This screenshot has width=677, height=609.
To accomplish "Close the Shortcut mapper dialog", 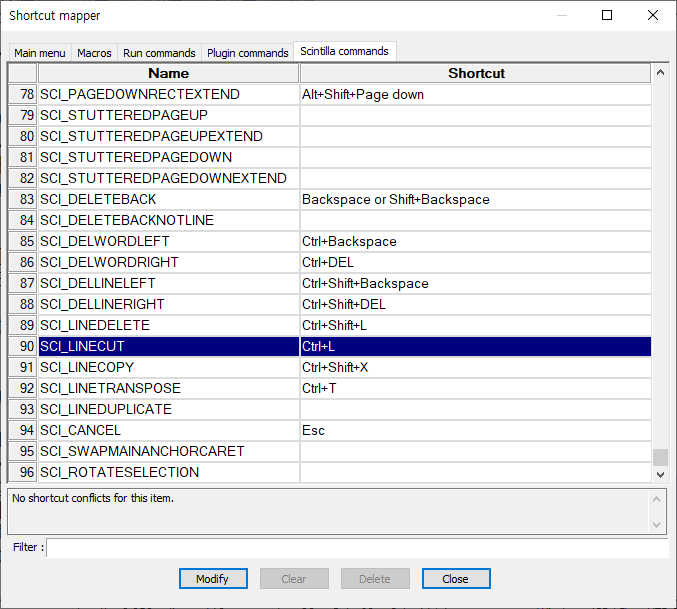I will [x=456, y=578].
